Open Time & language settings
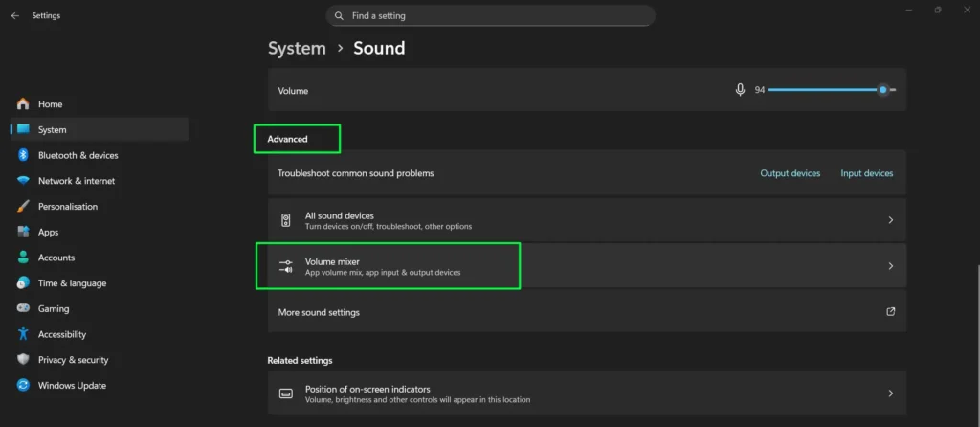This screenshot has width=980, height=427. 100,283
